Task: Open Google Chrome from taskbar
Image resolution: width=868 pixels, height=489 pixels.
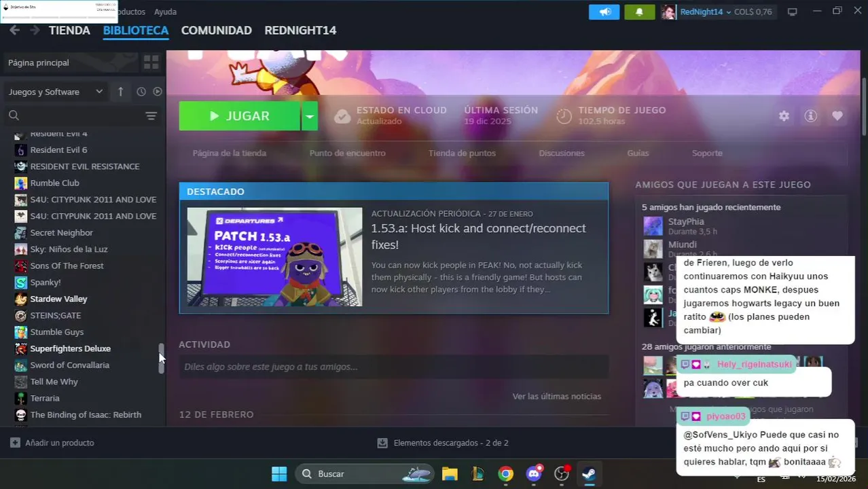Action: pyautogui.click(x=505, y=474)
